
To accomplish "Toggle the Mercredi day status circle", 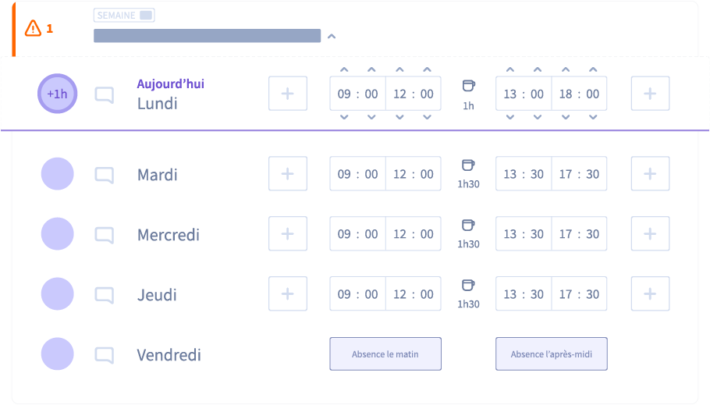I will [x=58, y=234].
